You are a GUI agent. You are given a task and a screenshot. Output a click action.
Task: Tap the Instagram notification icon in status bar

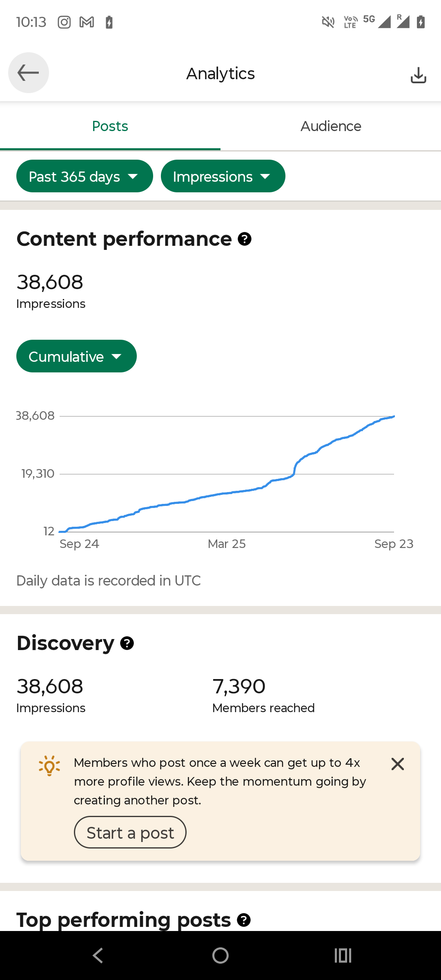(64, 22)
